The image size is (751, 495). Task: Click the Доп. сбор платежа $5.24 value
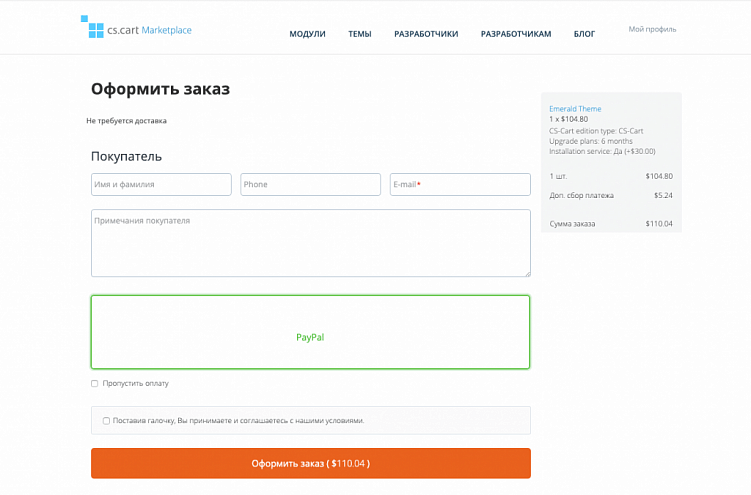click(663, 195)
